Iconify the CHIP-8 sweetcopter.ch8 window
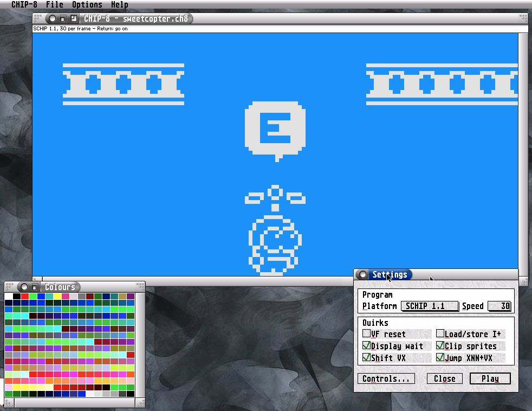This screenshot has width=532, height=411. click(63, 18)
